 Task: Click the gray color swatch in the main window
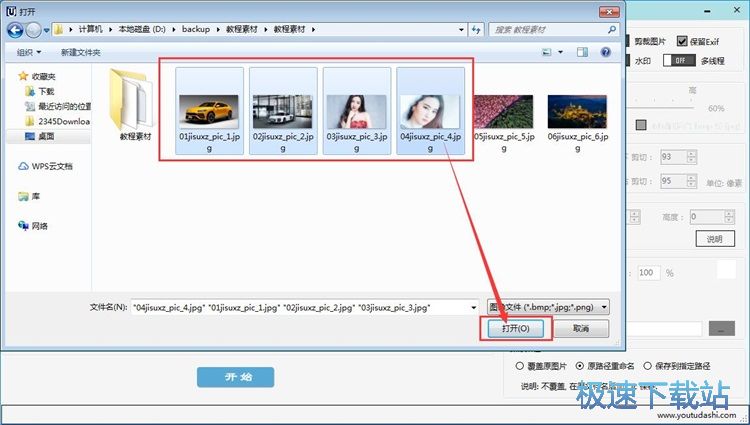pyautogui.click(x=641, y=125)
